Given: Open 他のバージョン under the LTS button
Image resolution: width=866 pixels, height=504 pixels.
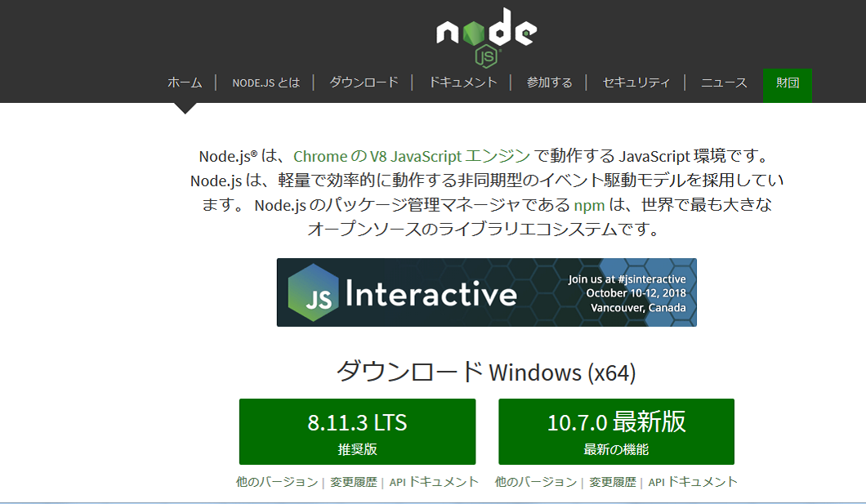Looking at the screenshot, I should pyautogui.click(x=277, y=482).
